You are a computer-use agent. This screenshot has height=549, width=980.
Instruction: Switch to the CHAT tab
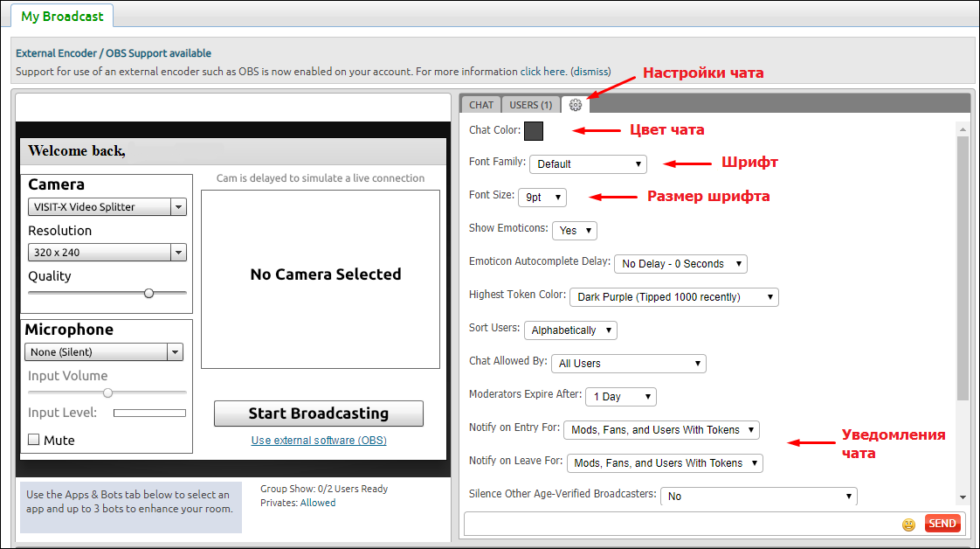coord(481,105)
